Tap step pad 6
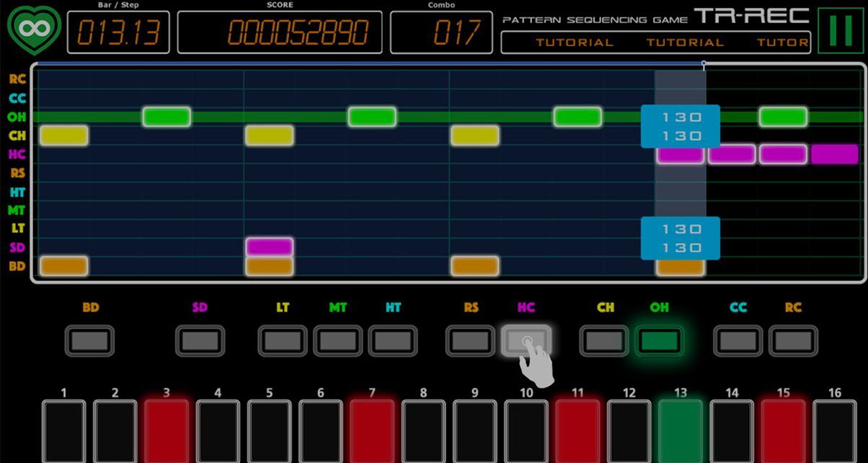The image size is (868, 463). [x=321, y=431]
